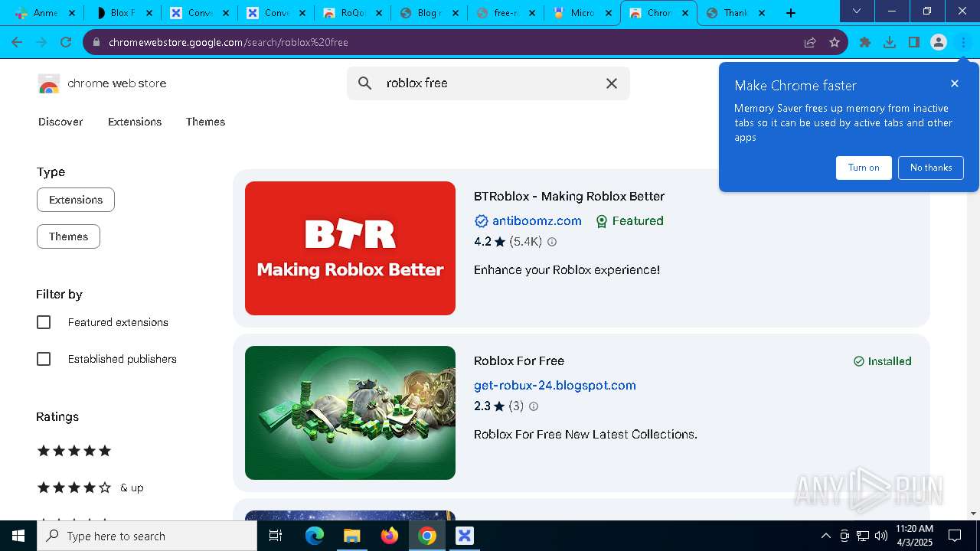Switch to the Micro browser tab

(x=581, y=13)
